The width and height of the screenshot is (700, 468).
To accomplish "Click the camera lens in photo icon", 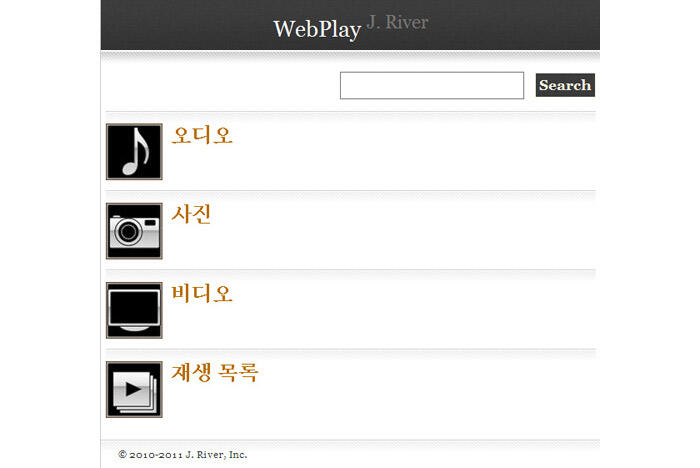I will click(129, 231).
